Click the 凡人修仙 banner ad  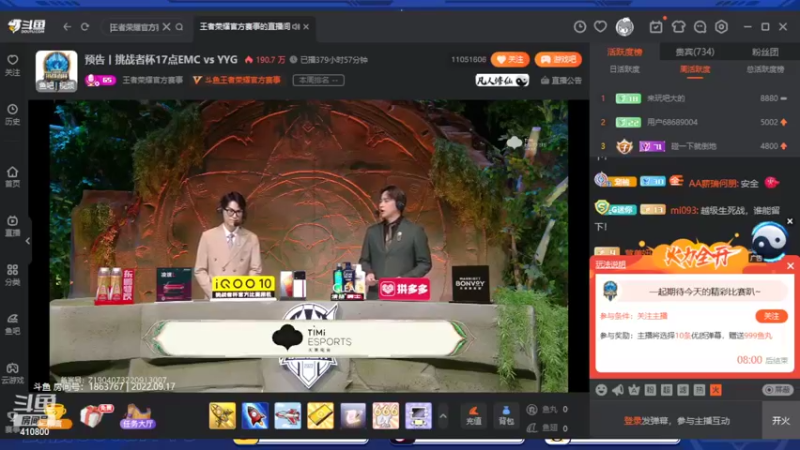tap(502, 81)
